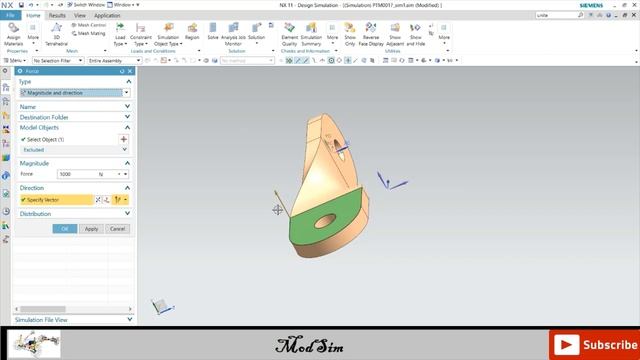
Task: Collapse the Model Objects section
Action: click(x=127, y=127)
